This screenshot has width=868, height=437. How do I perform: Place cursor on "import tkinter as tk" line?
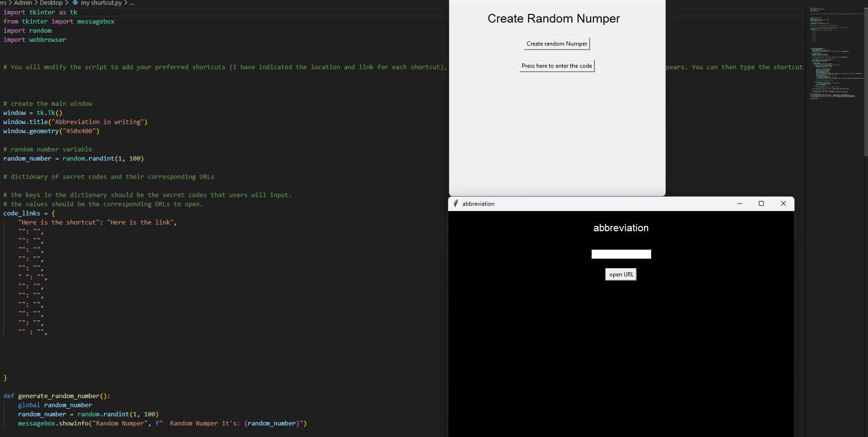pos(40,12)
